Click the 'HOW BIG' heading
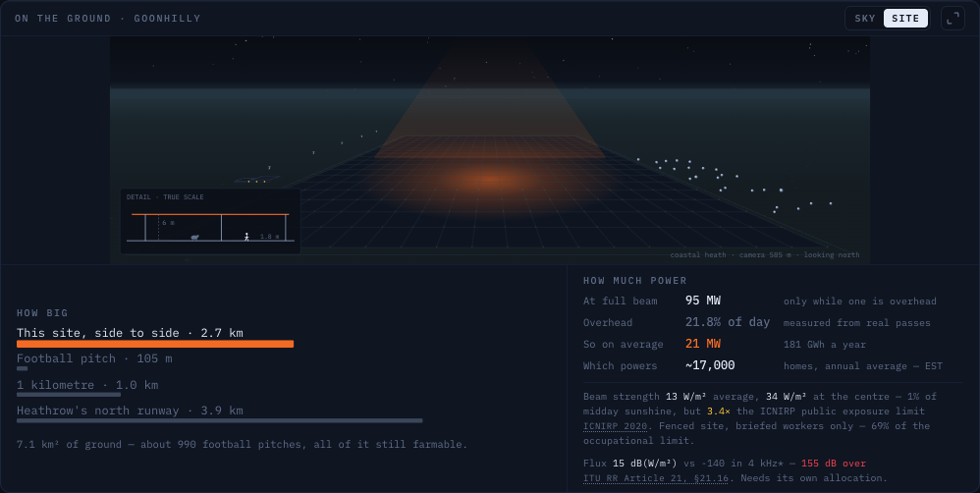Screen dimensions: 980x493 tap(42, 313)
